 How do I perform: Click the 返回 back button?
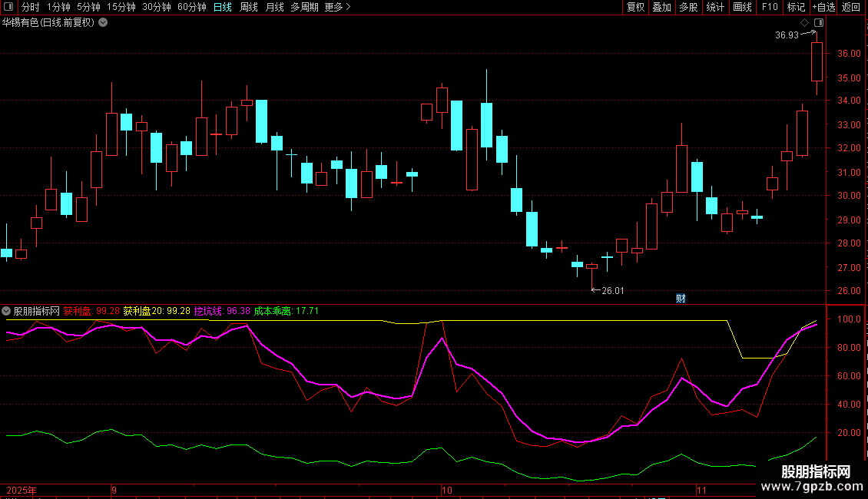851,7
